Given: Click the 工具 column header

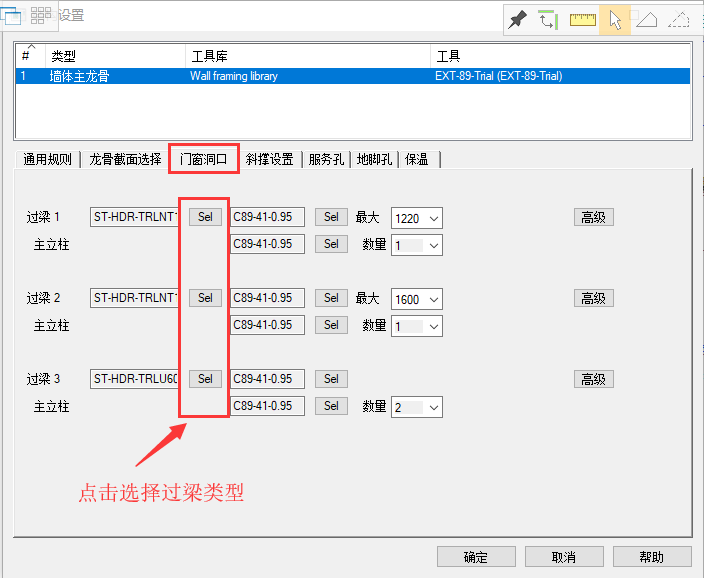Looking at the screenshot, I should coord(560,56).
